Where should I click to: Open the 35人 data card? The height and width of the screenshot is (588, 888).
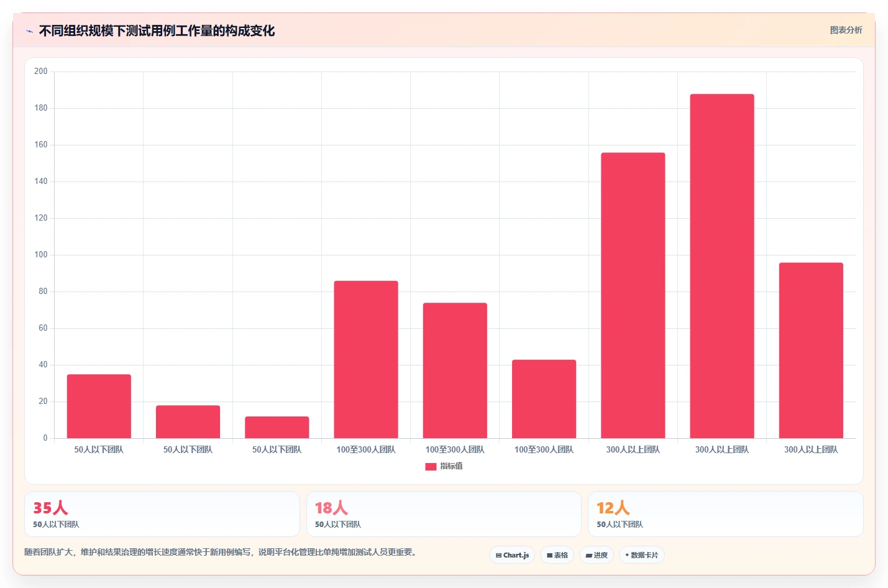click(162, 514)
